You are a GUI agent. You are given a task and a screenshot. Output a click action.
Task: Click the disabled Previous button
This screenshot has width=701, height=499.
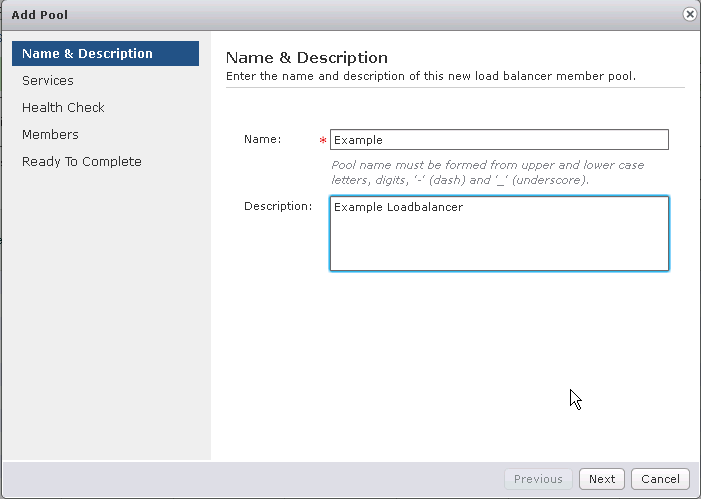(538, 479)
